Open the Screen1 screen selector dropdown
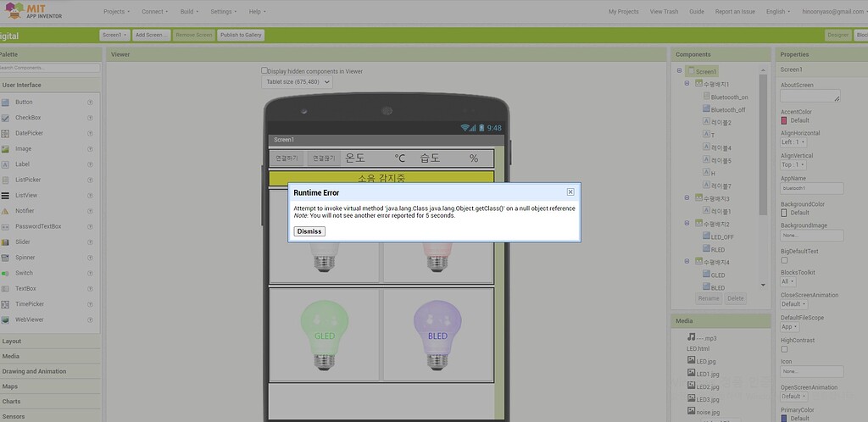 point(114,35)
